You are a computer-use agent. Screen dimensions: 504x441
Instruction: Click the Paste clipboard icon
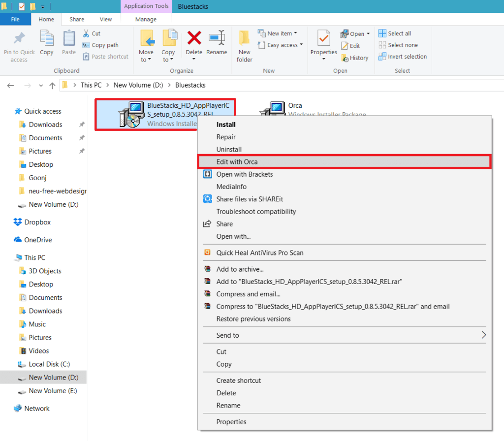tap(69, 38)
